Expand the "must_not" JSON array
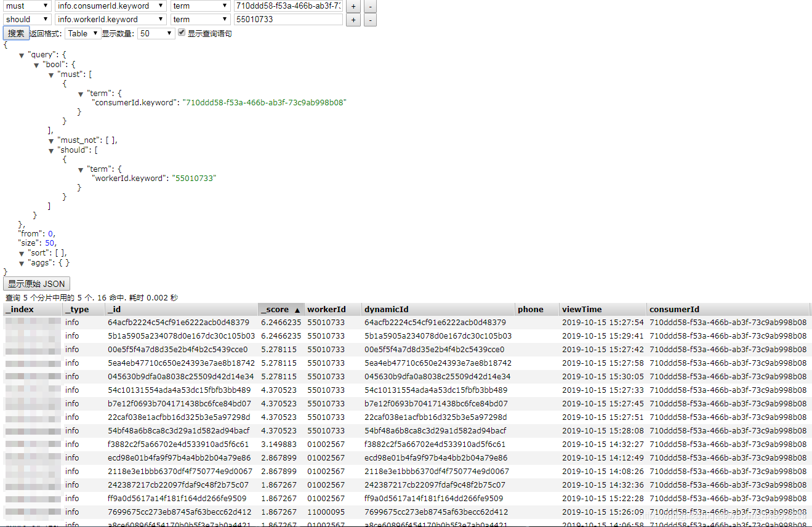The height and width of the screenshot is (527, 812). [x=52, y=140]
